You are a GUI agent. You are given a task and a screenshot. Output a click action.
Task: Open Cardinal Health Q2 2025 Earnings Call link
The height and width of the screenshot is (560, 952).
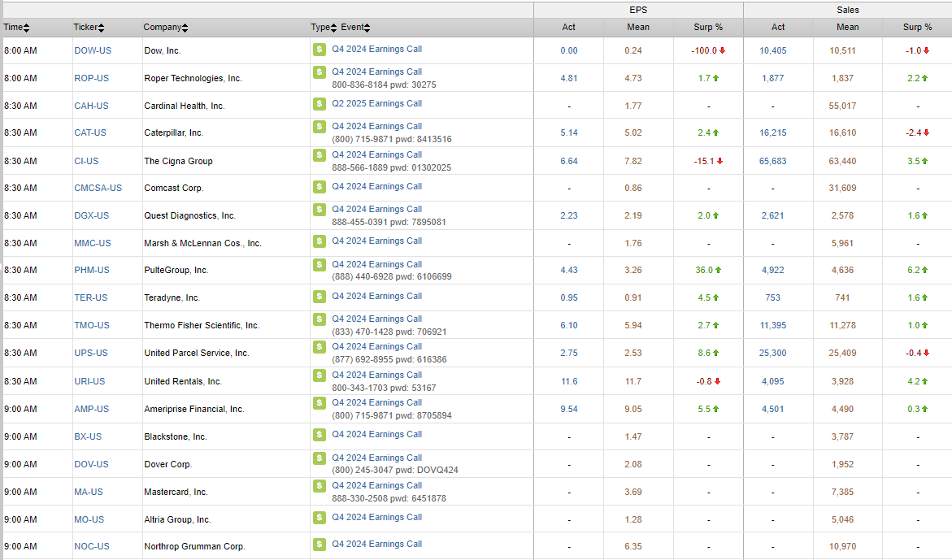(377, 104)
